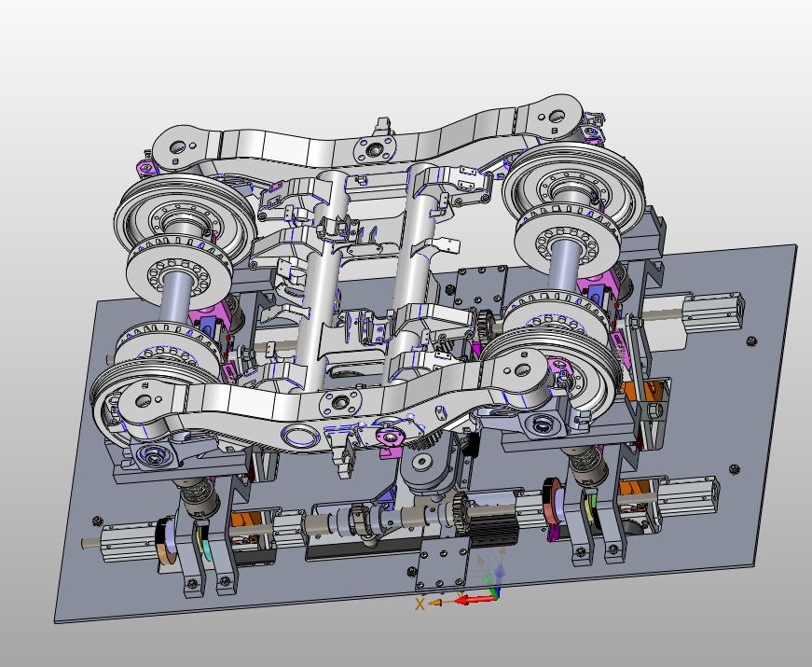Viewport: 812px width, 667px height.
Task: Click the small orange arrow beside the X label
Action: (x=435, y=603)
